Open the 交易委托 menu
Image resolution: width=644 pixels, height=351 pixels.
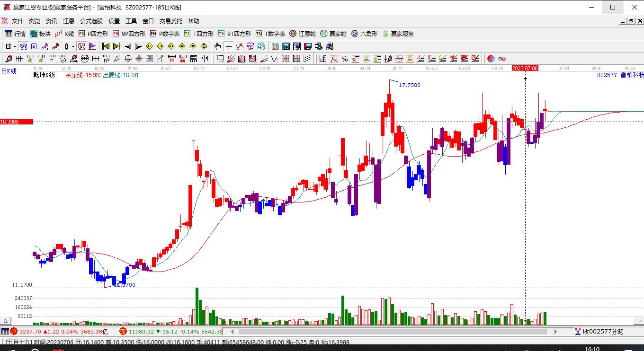click(170, 21)
